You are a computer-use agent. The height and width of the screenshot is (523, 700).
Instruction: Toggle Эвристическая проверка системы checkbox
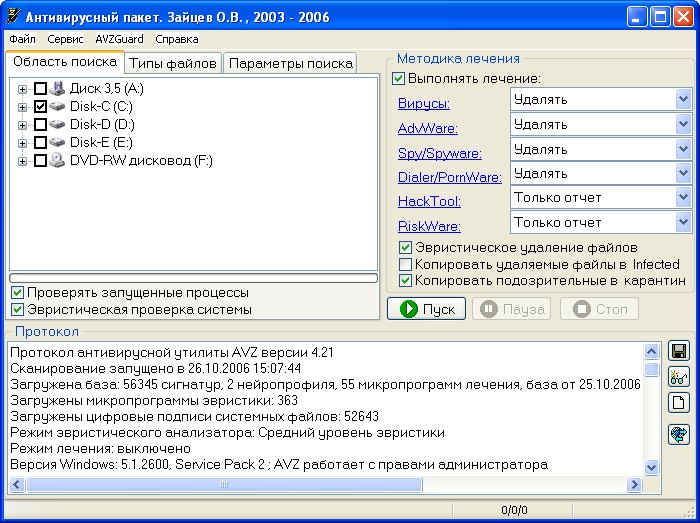(17, 309)
